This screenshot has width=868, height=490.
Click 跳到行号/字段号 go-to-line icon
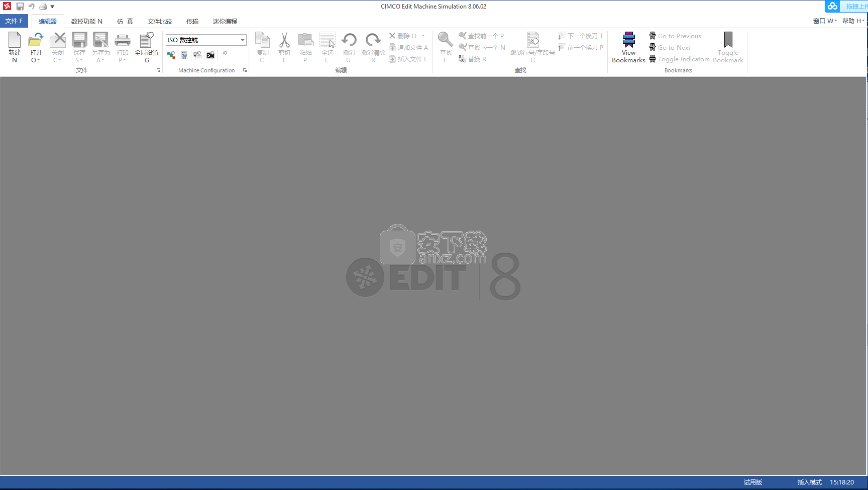pyautogui.click(x=533, y=40)
